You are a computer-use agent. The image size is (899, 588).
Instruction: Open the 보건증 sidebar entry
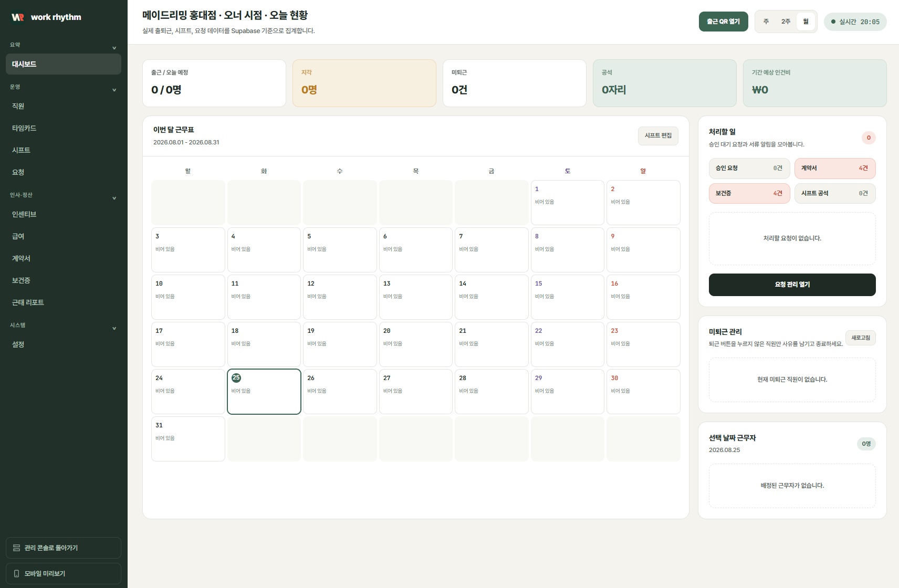[x=64, y=280]
